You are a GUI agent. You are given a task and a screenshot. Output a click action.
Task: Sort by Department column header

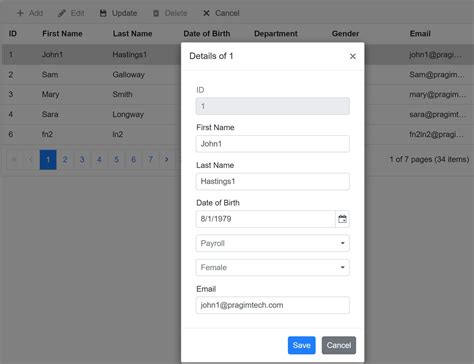click(276, 34)
